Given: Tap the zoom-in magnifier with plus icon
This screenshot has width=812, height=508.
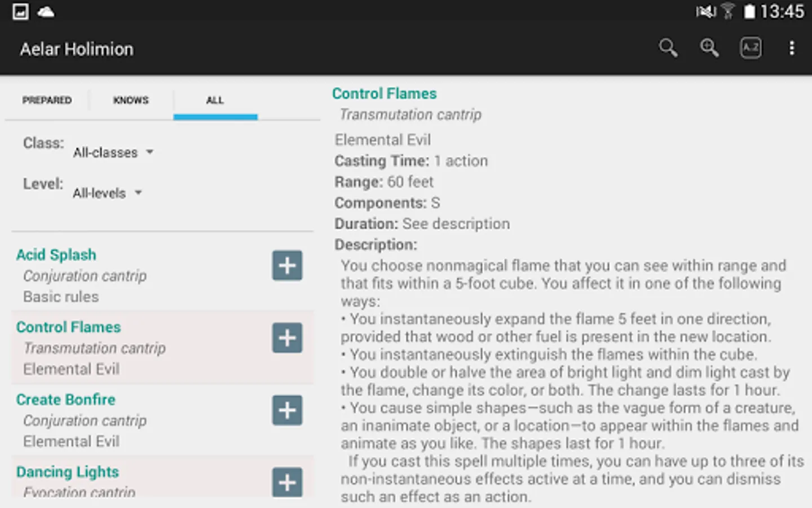Looking at the screenshot, I should pos(709,49).
